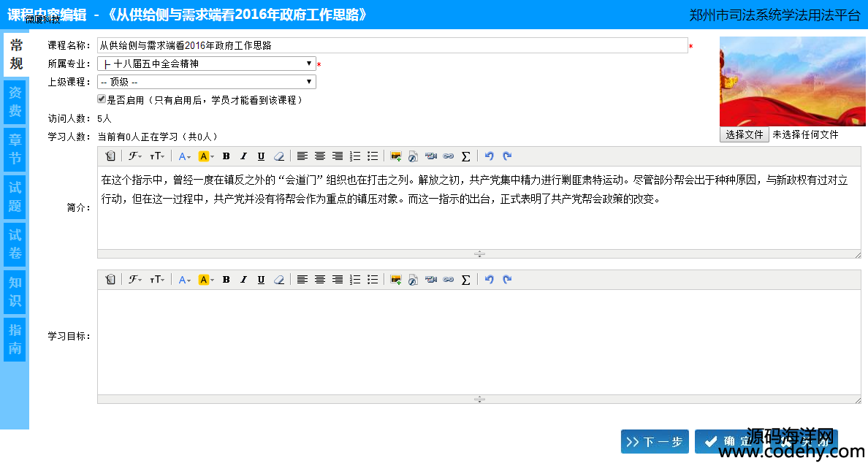Image resolution: width=868 pixels, height=466 pixels.
Task: Insert hyperlink in 学习目标 editor
Action: [449, 280]
